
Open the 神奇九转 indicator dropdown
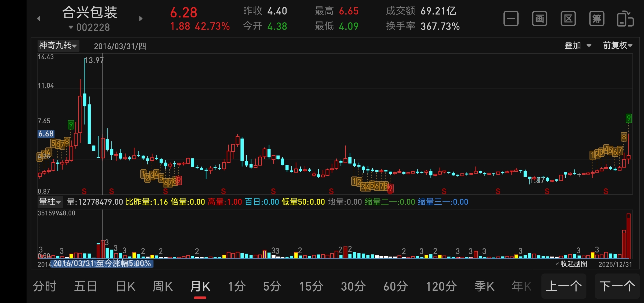pyautogui.click(x=58, y=45)
